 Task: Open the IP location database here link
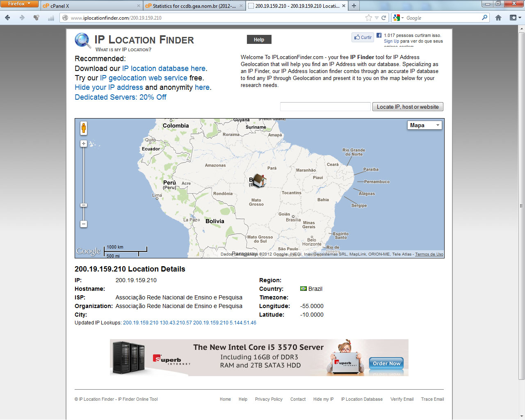pos(164,68)
